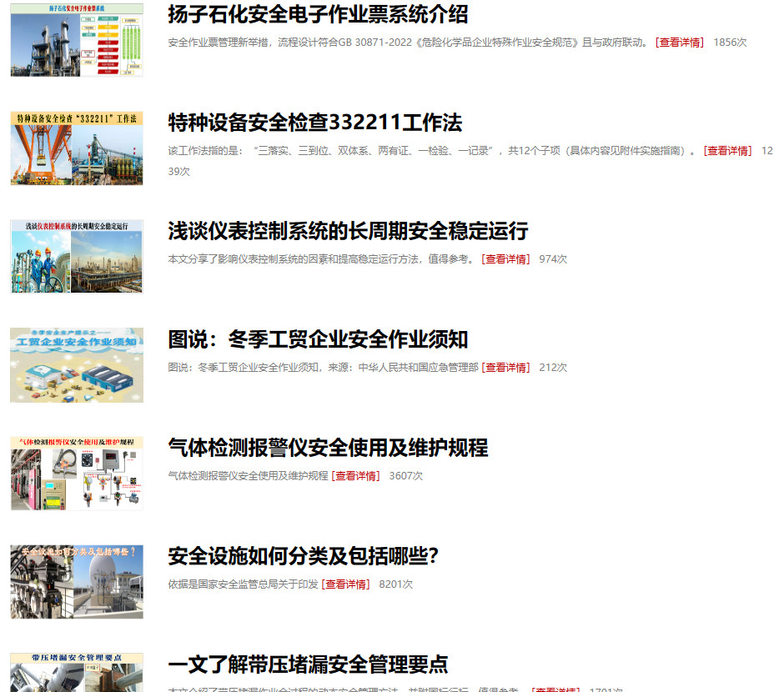Click 查看详情 for 扬子石化 work permit article
This screenshot has width=784, height=692.
tap(680, 43)
